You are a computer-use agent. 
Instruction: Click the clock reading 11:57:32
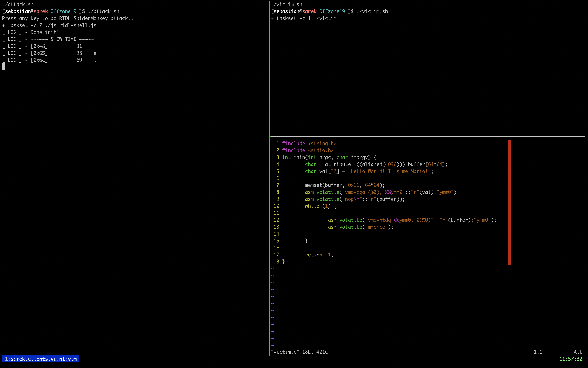tap(570, 359)
